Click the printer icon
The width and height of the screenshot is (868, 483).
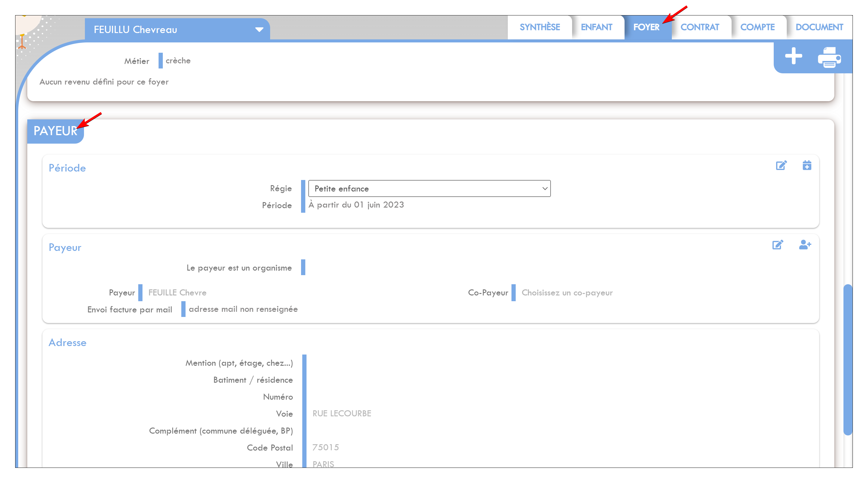(829, 57)
